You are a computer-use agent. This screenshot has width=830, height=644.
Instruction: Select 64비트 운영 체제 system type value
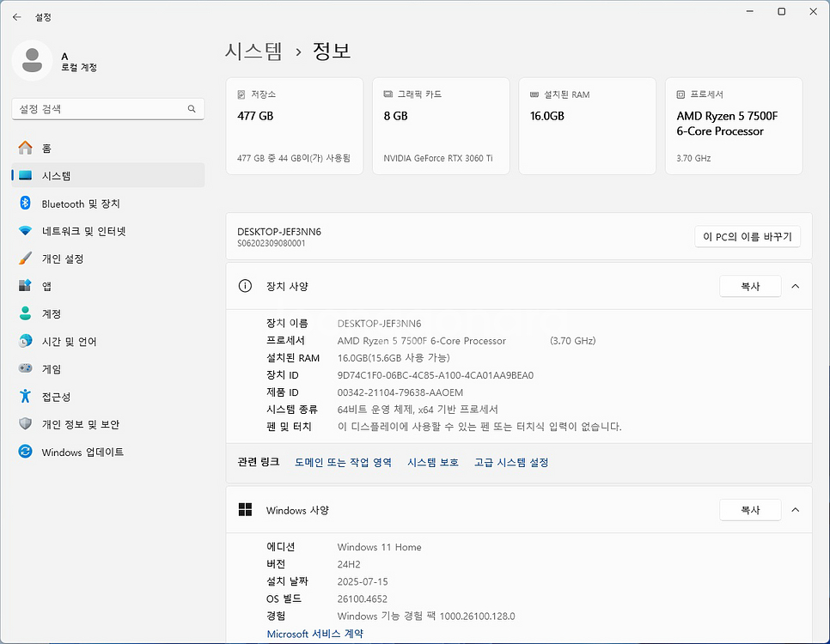coord(418,409)
